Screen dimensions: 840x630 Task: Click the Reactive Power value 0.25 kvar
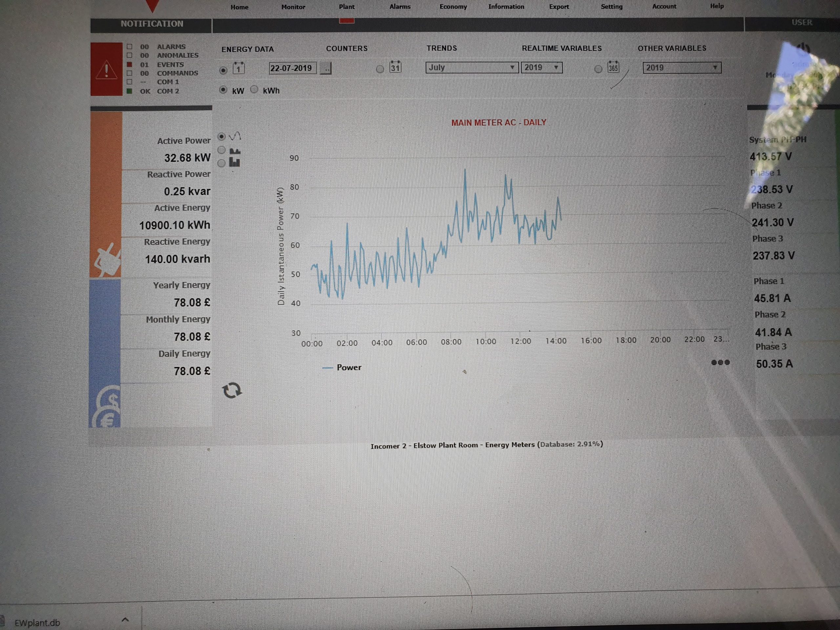point(187,191)
